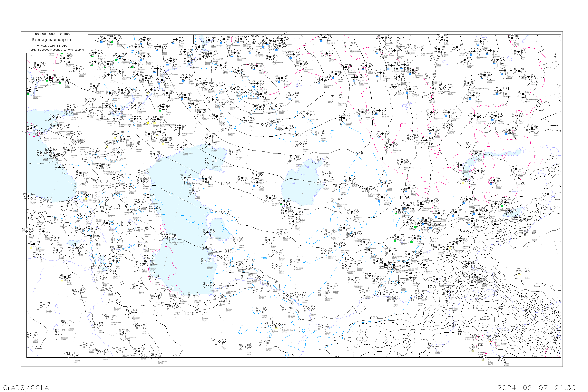588x392 pixels.
Task: Click the Белгород 34214 station label
Action: point(70,65)
